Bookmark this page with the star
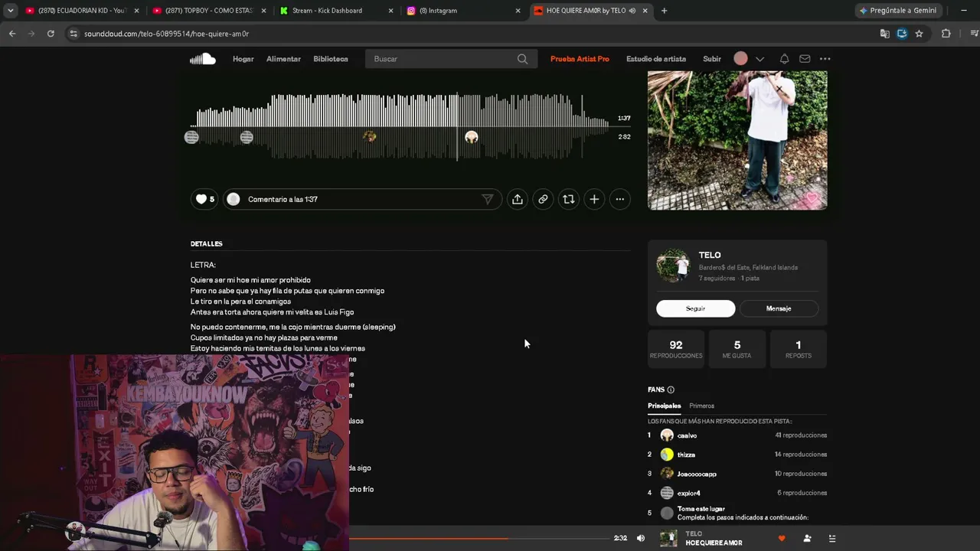 (919, 34)
